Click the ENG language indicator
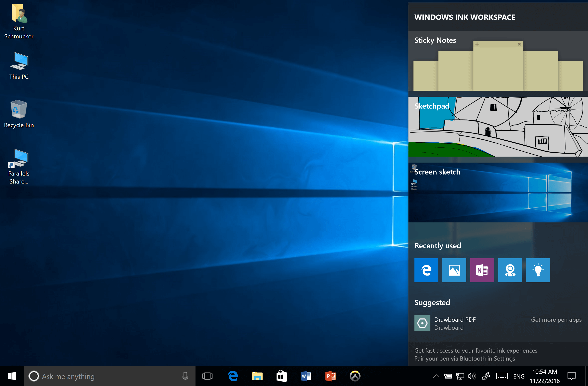The image size is (588, 386). [519, 376]
